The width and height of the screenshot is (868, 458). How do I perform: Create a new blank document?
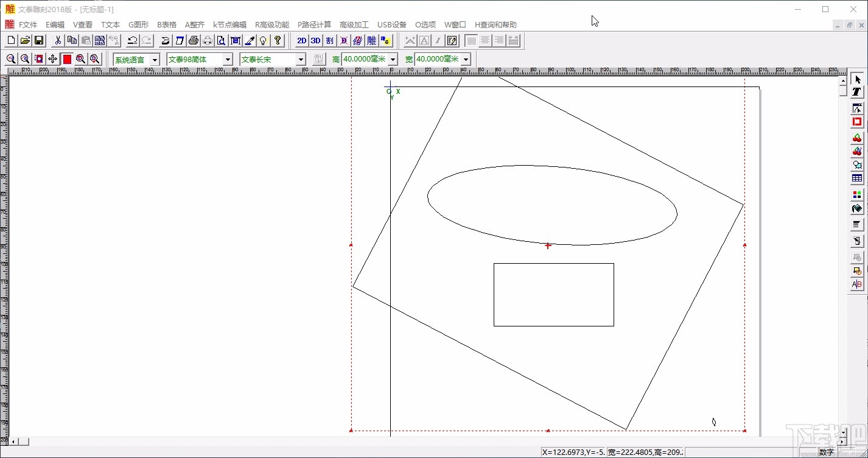(x=11, y=41)
